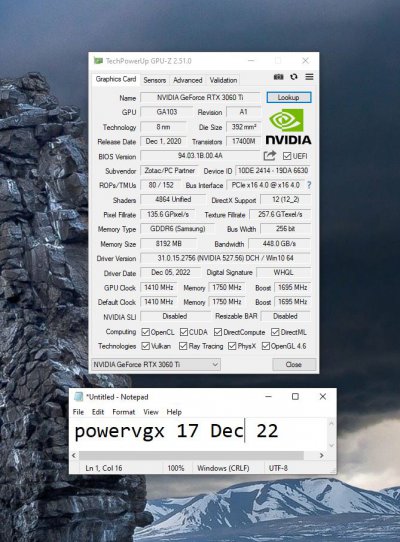Click the Lookup button
Image resolution: width=400 pixels, height=542 pixels.
289,97
